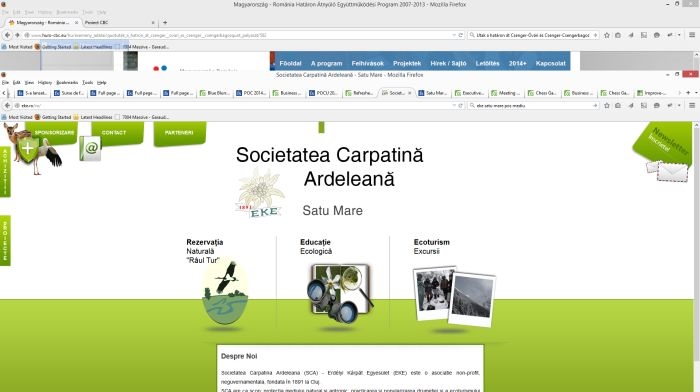Open the dropdown arrow beside the toolbar icon in front window
The width and height of the screenshot is (700, 392).
coord(679,106)
